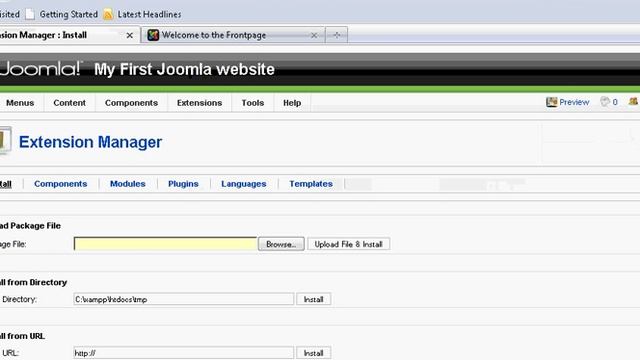The image size is (640, 360).
Task: Open the Help menu
Action: pyautogui.click(x=292, y=103)
